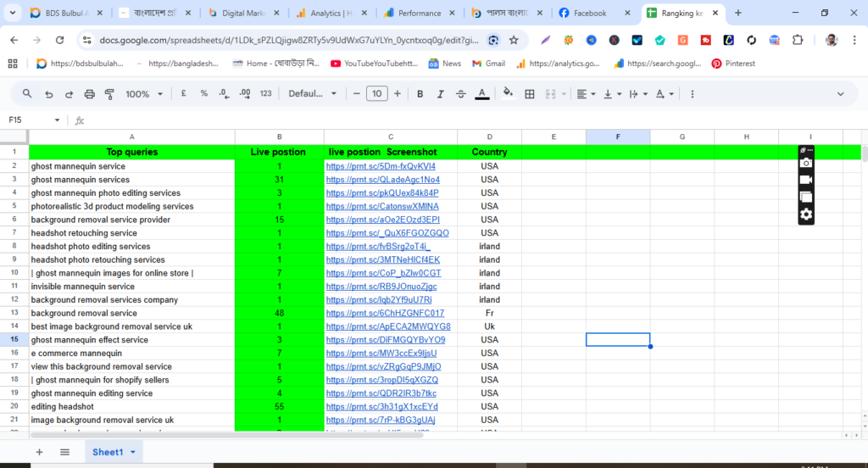Viewport: 868px width, 468px height.
Task: Click the font size field
Action: 376,93
